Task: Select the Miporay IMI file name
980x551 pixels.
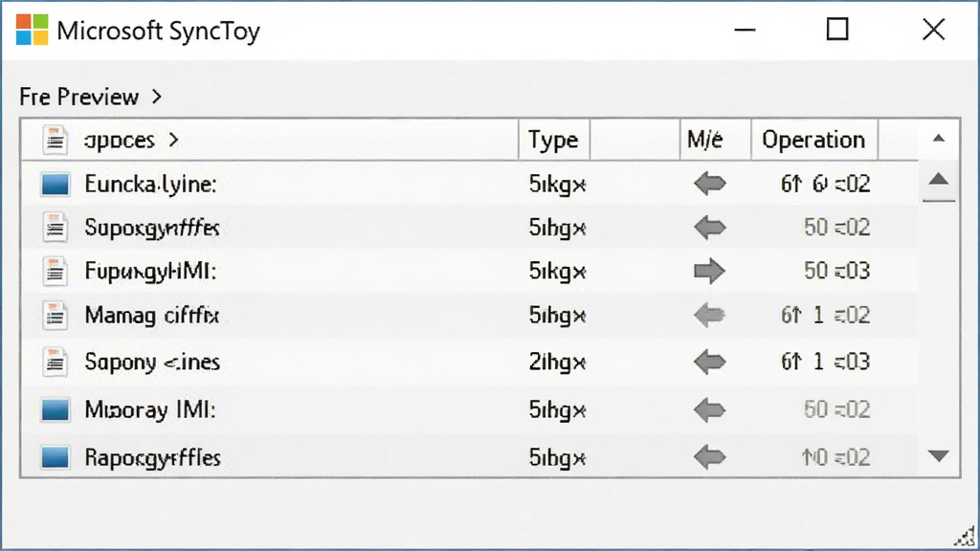Action: 150,409
